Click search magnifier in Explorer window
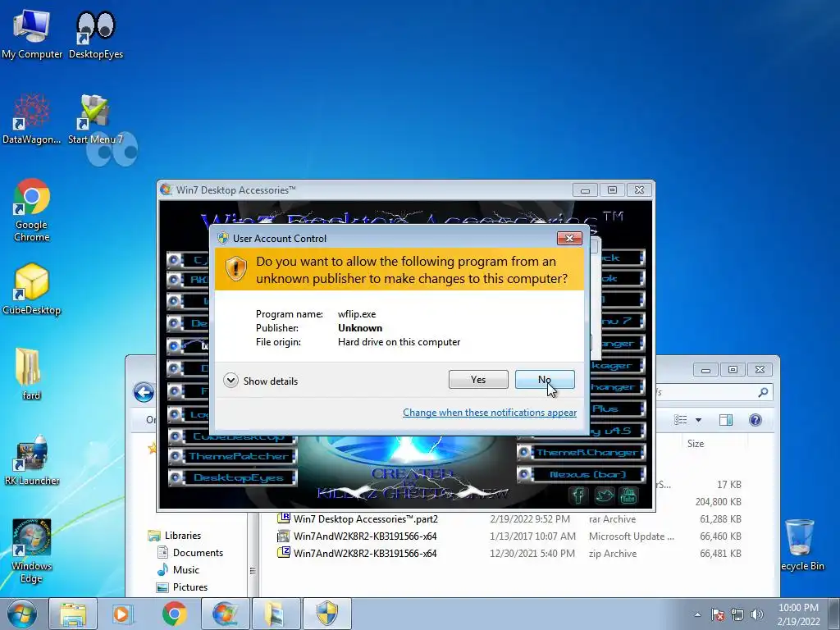The height and width of the screenshot is (630, 840). (763, 392)
